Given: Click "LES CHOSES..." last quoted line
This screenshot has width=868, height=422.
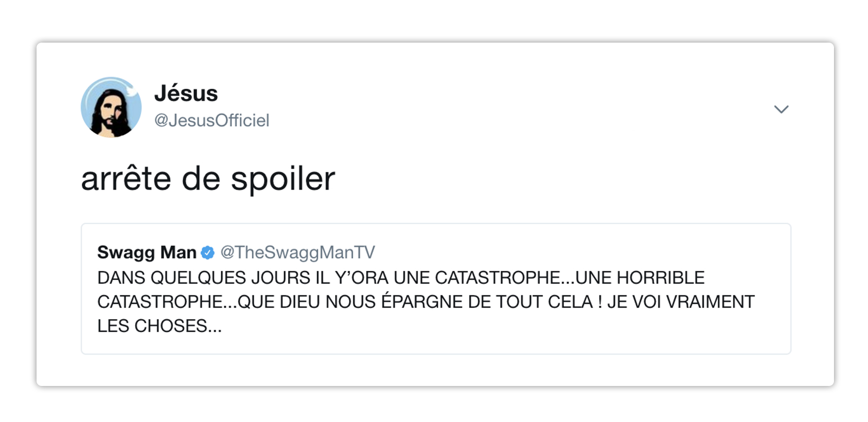Looking at the screenshot, I should [159, 326].
